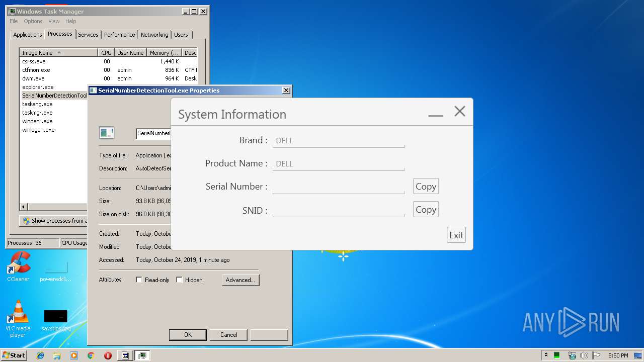Click OK in the Properties dialog
The height and width of the screenshot is (362, 644).
[x=188, y=335]
